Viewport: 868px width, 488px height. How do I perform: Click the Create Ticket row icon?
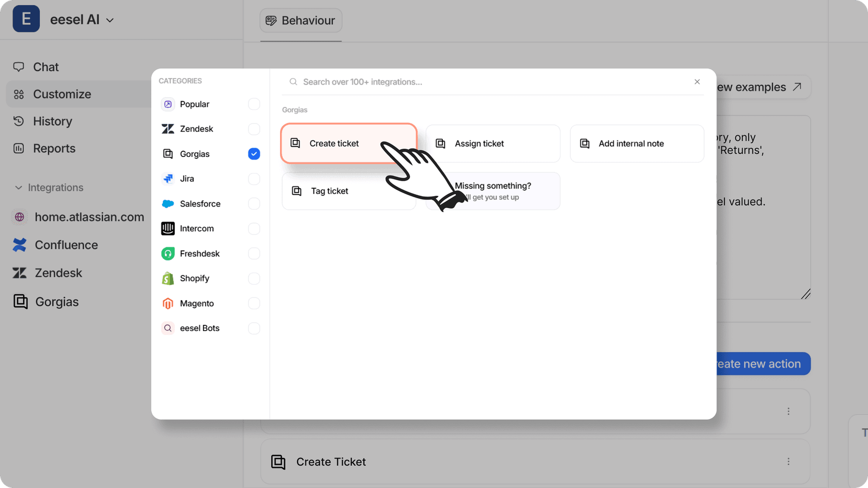[x=278, y=462]
